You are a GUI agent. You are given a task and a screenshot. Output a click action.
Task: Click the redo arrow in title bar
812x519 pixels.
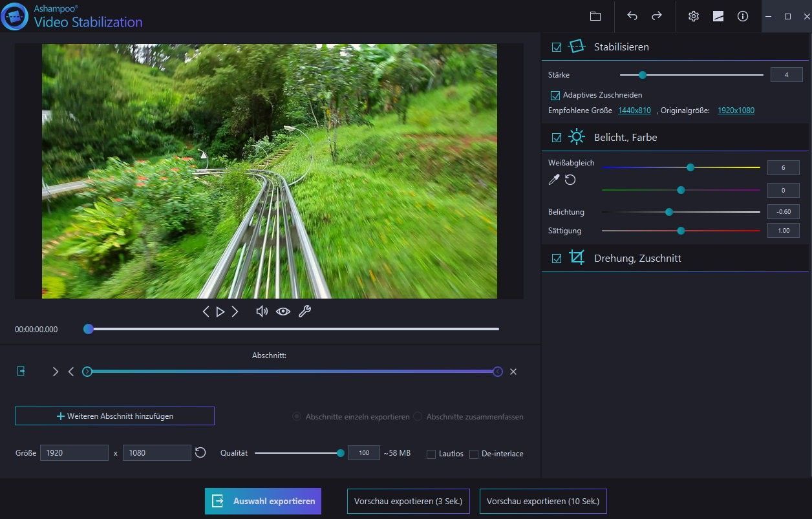[x=656, y=16]
